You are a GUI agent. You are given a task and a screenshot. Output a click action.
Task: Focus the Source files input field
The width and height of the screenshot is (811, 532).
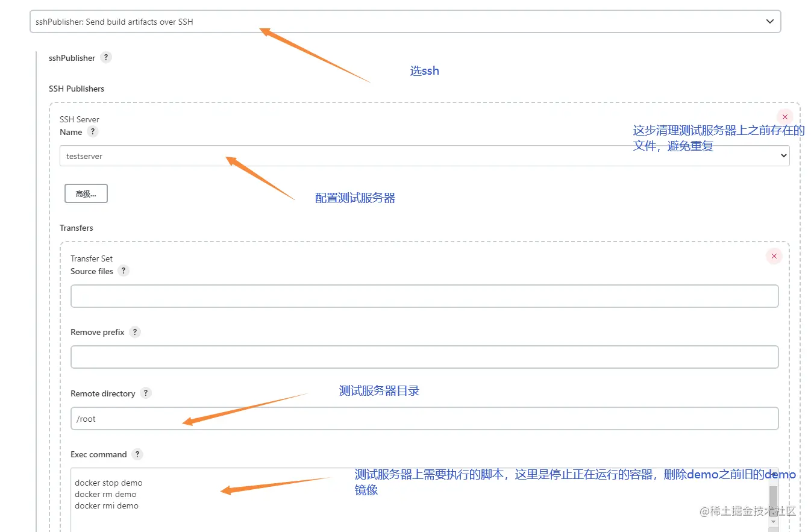pyautogui.click(x=424, y=296)
